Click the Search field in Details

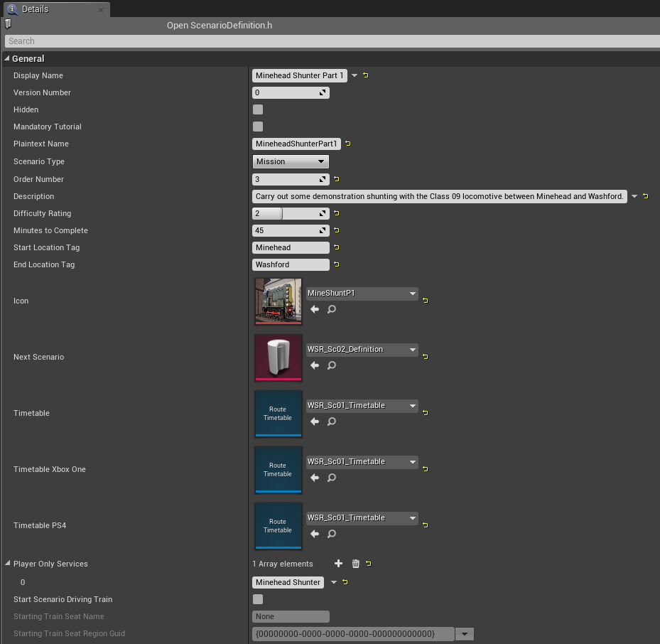pos(332,41)
